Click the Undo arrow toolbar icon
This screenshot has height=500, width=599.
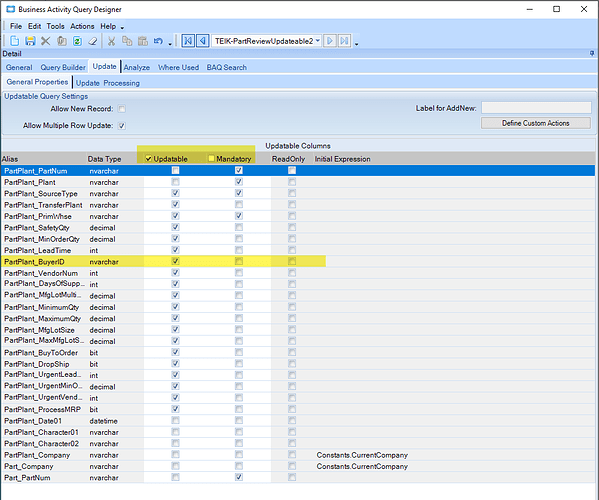[x=158, y=41]
